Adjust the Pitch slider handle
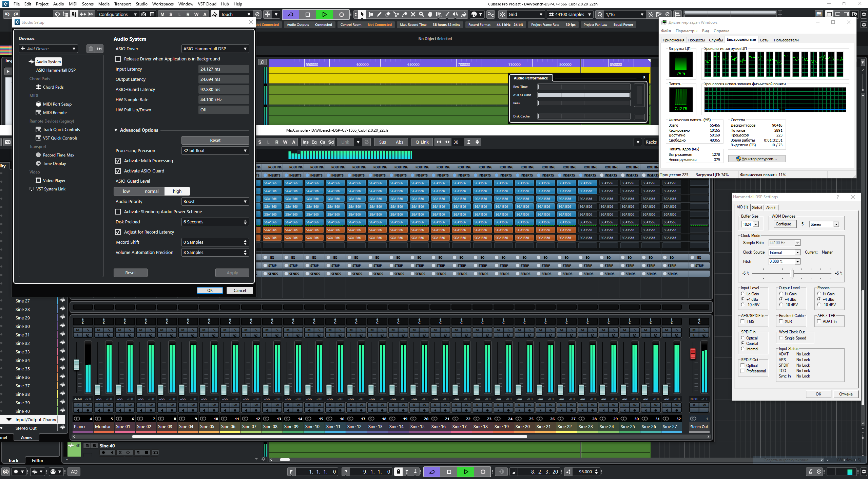This screenshot has height=479, width=868. pyautogui.click(x=793, y=273)
